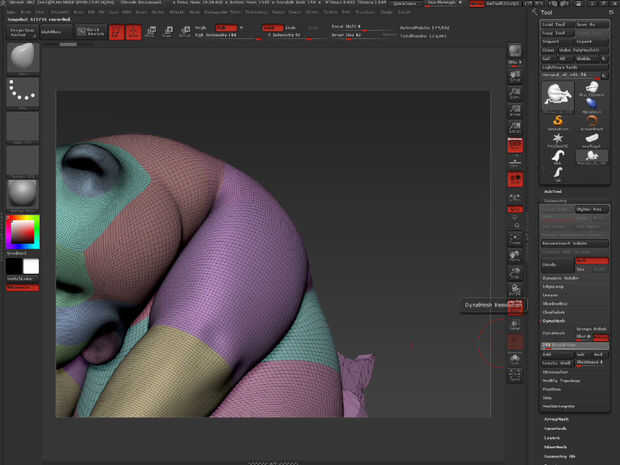
Task: Expand the ShadowBox section
Action: (556, 304)
